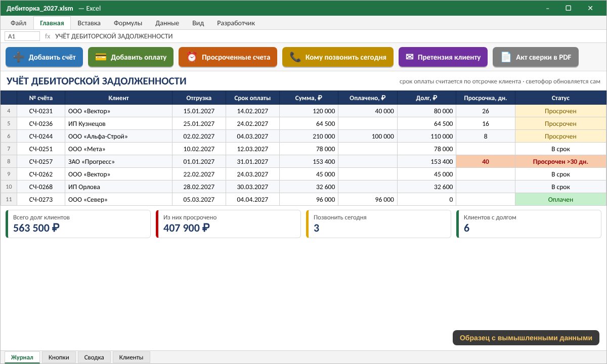Viewport: 607px width, 364px height.
Task: Select row header 8
Action: pyautogui.click(x=9, y=162)
